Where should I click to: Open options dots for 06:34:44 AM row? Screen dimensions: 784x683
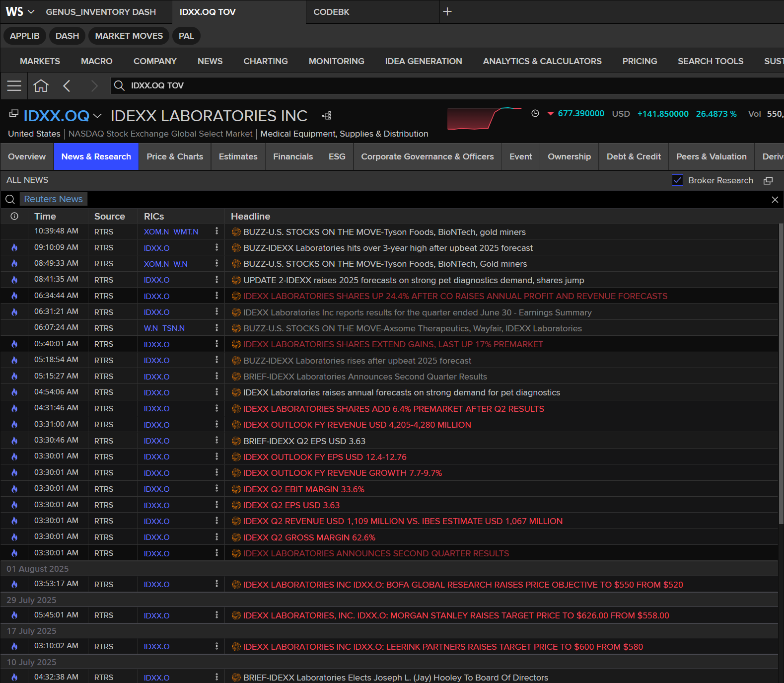click(216, 296)
